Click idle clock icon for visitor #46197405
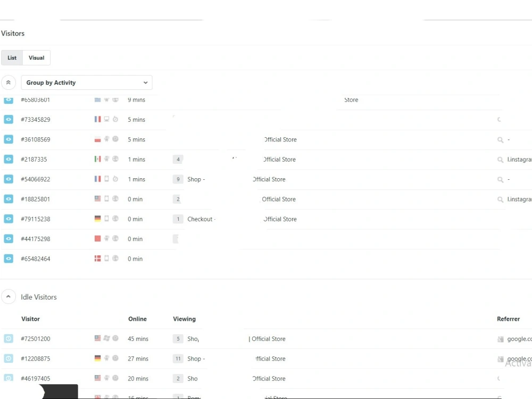 [9, 378]
